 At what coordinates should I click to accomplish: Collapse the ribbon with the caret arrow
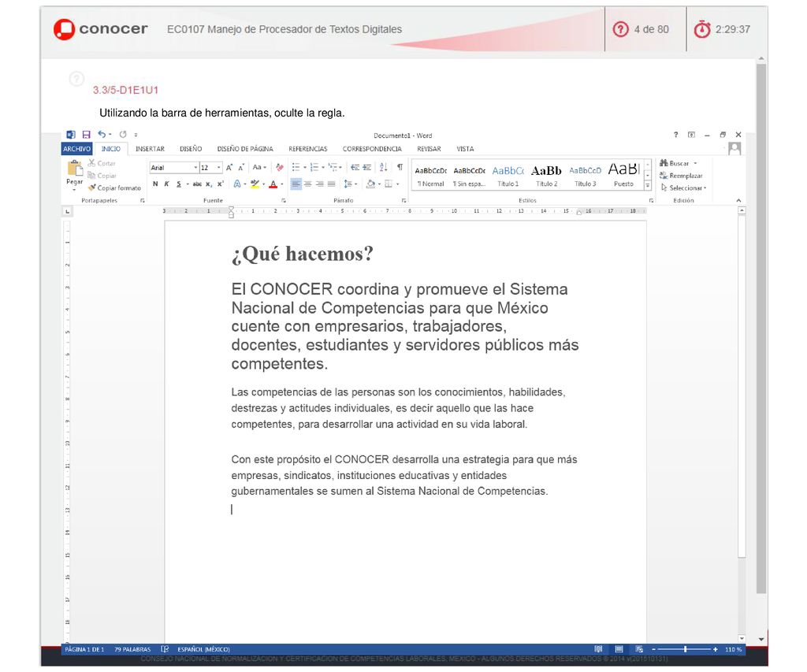[x=738, y=200]
